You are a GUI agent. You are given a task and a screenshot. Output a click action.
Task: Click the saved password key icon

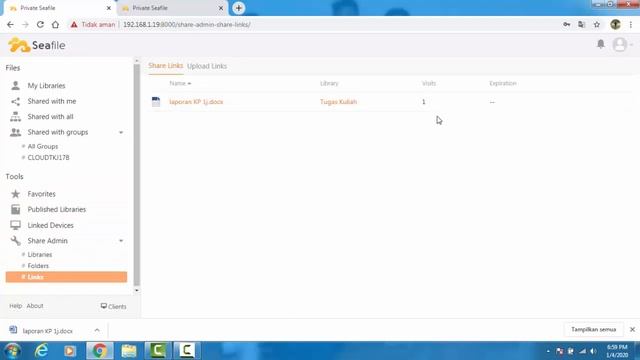(x=567, y=24)
